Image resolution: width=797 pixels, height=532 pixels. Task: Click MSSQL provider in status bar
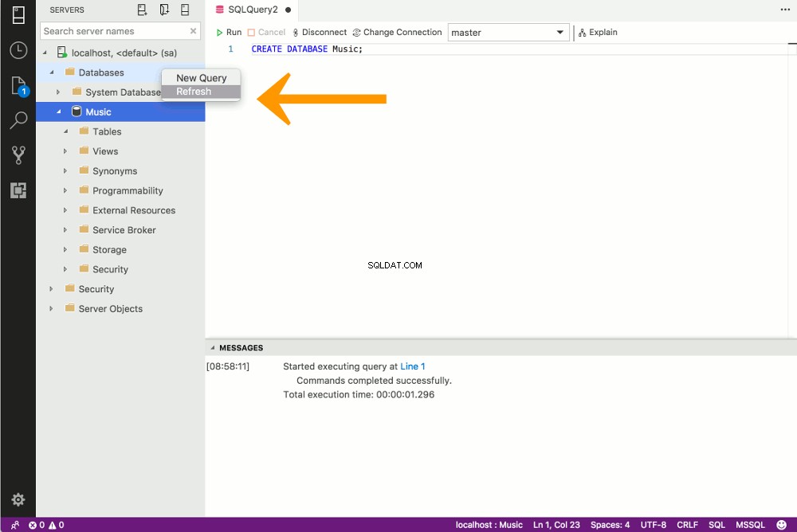pos(750,525)
